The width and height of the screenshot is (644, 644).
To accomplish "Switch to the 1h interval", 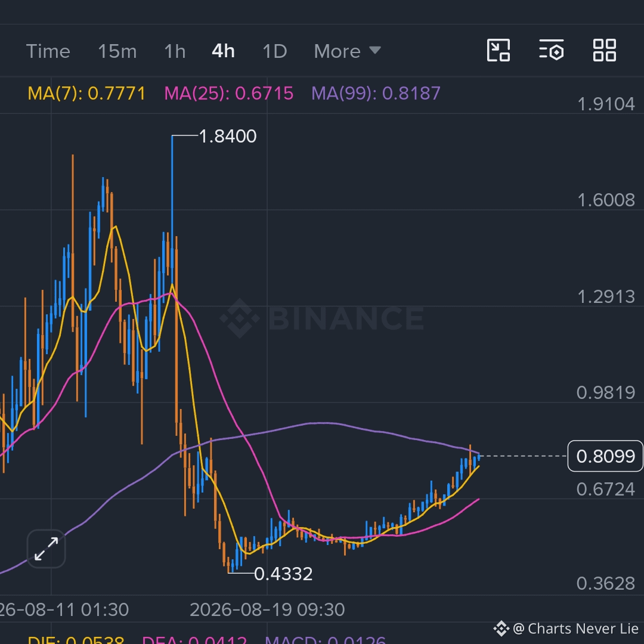I will click(175, 51).
